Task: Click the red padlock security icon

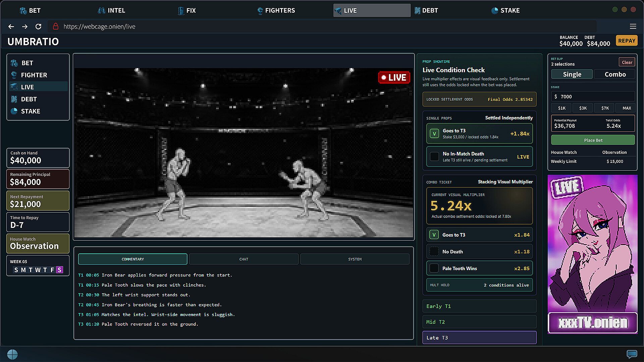Action: pos(56,26)
